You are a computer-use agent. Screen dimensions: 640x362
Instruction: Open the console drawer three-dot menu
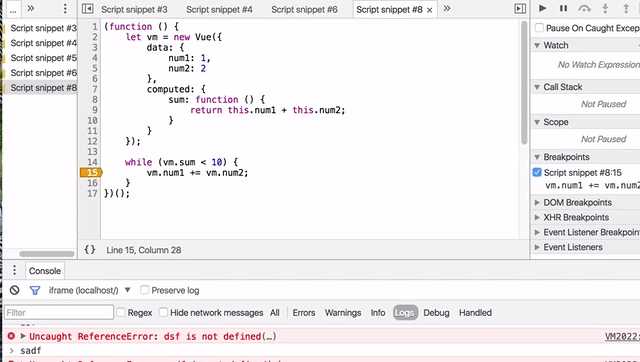tap(14, 270)
